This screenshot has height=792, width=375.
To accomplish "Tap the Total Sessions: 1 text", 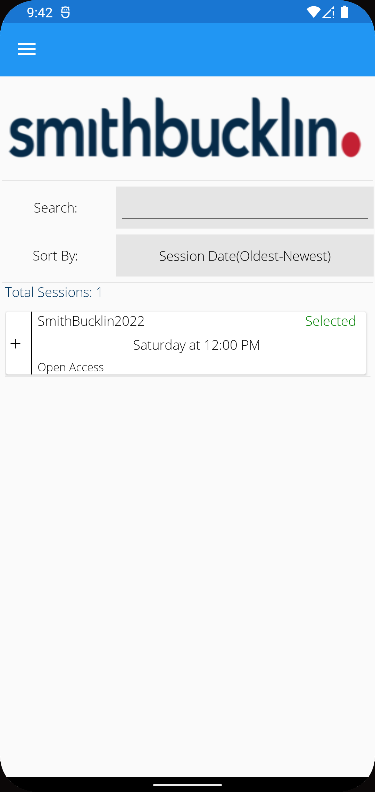I will pos(54,292).
